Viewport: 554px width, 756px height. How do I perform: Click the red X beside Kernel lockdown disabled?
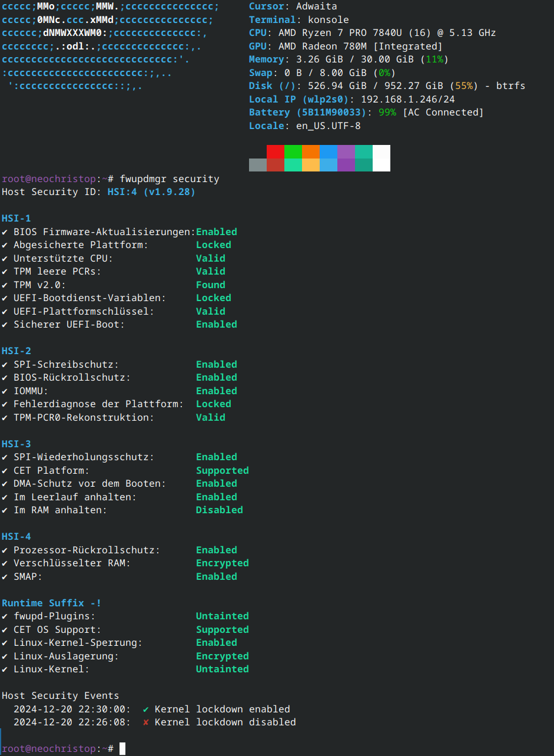coord(145,722)
